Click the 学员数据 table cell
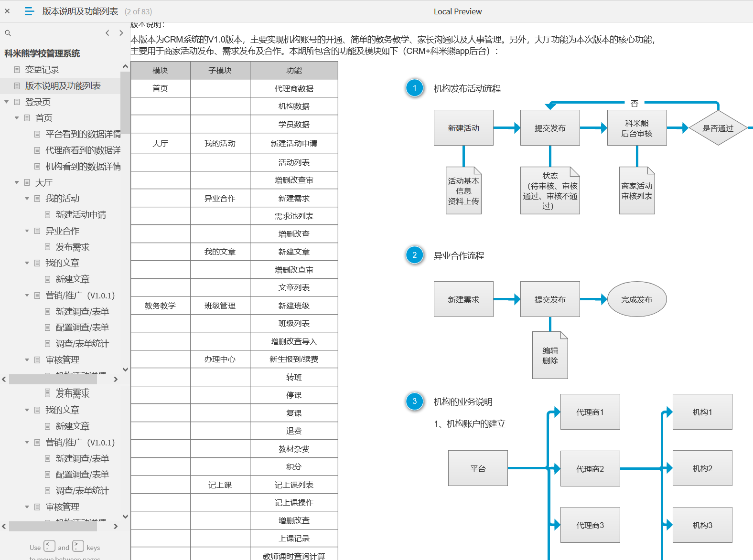This screenshot has width=753, height=560. click(294, 124)
